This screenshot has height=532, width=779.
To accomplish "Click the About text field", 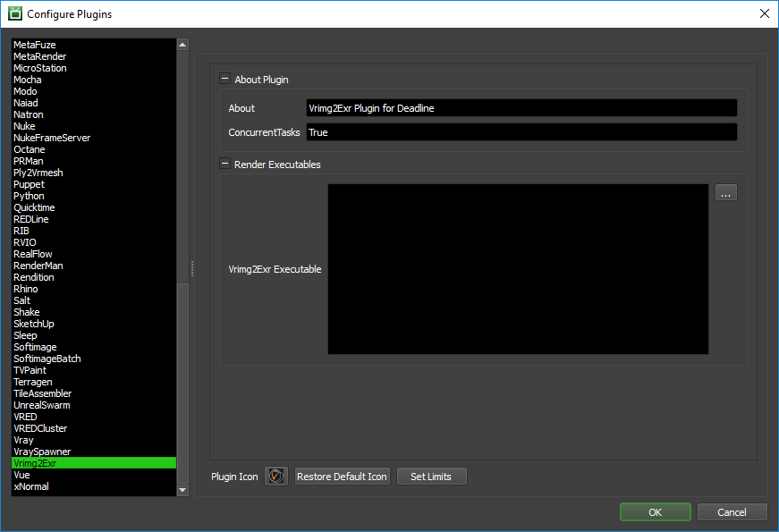I will point(521,108).
